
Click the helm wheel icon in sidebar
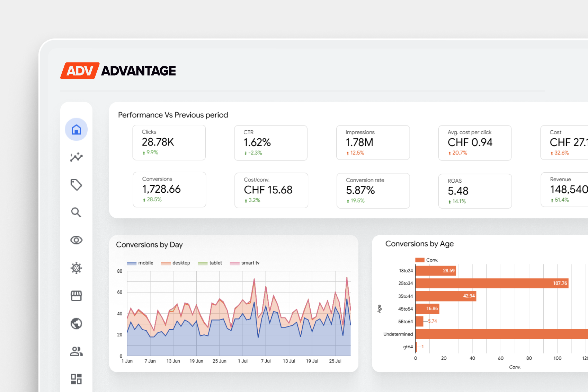pos(76,268)
